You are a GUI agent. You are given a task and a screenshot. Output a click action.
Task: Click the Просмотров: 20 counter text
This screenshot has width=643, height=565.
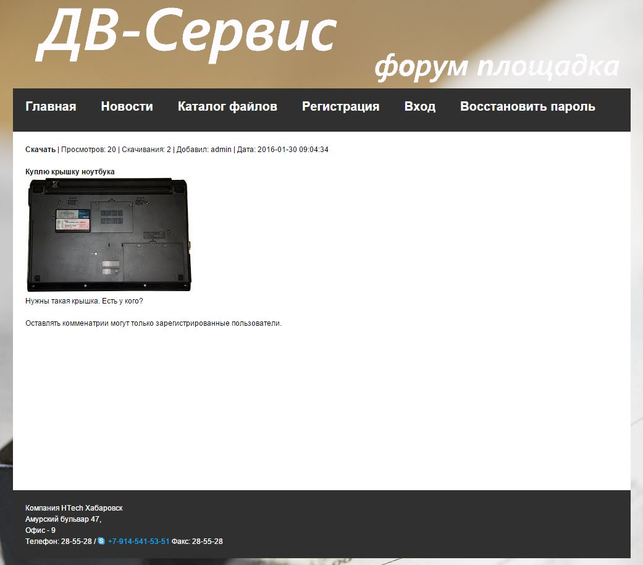(x=89, y=150)
